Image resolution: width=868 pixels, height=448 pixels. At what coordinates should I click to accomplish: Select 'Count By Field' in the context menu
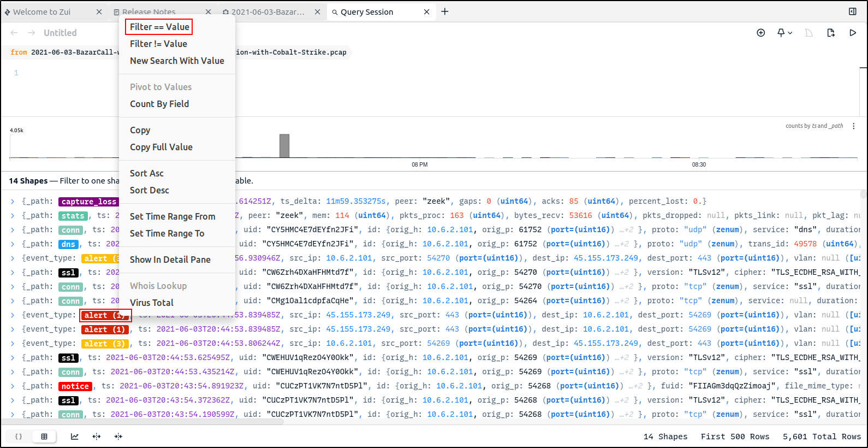pos(159,104)
